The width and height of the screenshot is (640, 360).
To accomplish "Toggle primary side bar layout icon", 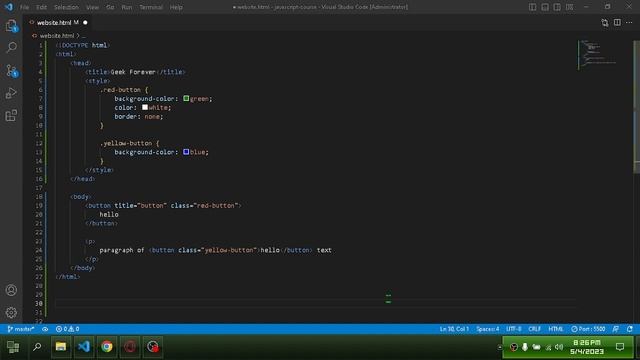I will (532, 7).
